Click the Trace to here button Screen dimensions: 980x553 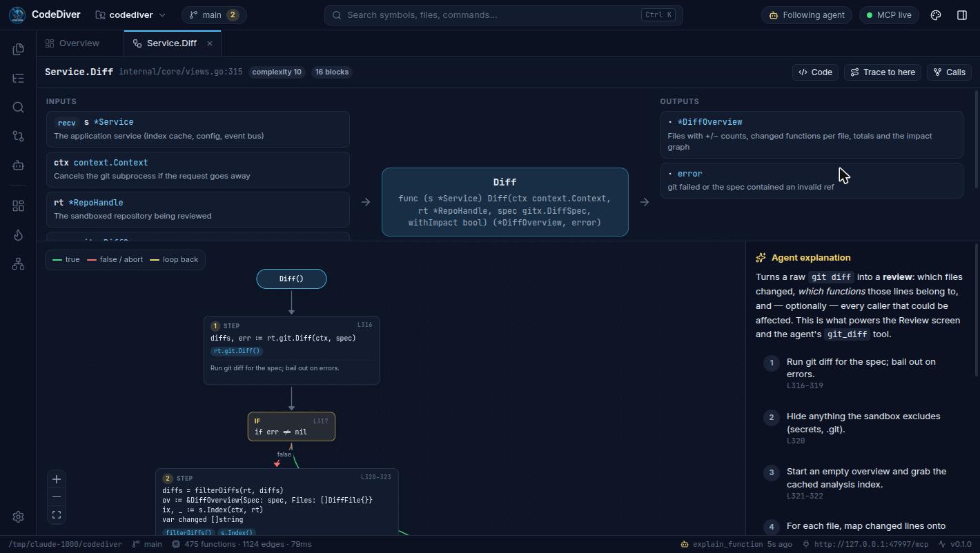883,72
